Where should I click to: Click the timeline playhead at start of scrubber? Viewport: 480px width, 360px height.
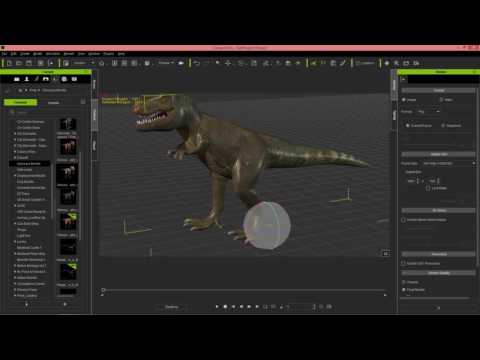[103, 290]
